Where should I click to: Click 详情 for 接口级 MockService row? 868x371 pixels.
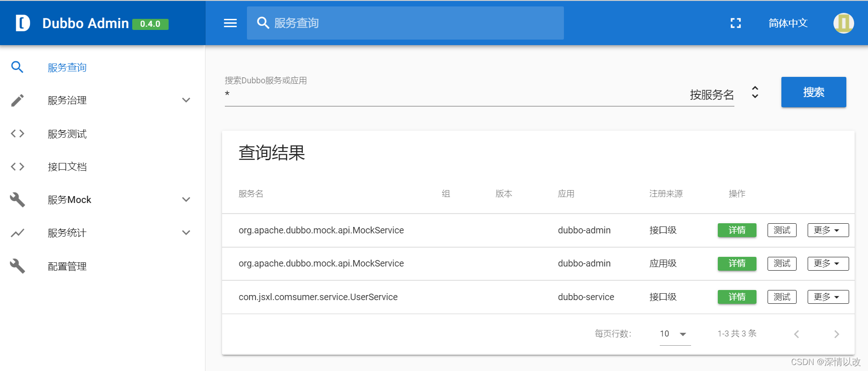click(737, 230)
